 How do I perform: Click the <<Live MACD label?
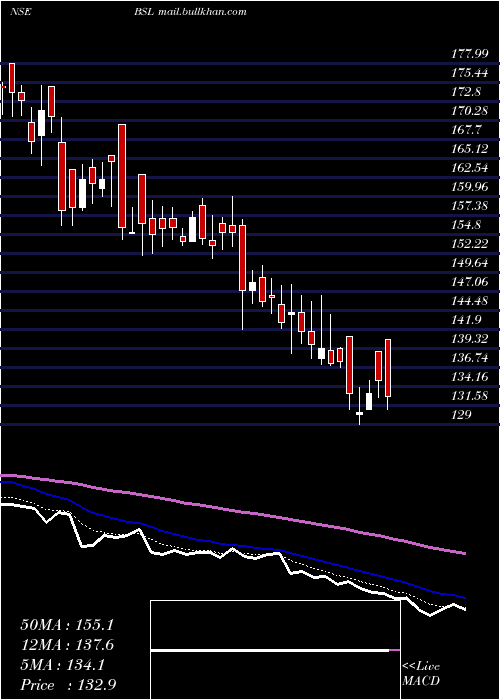421,674
